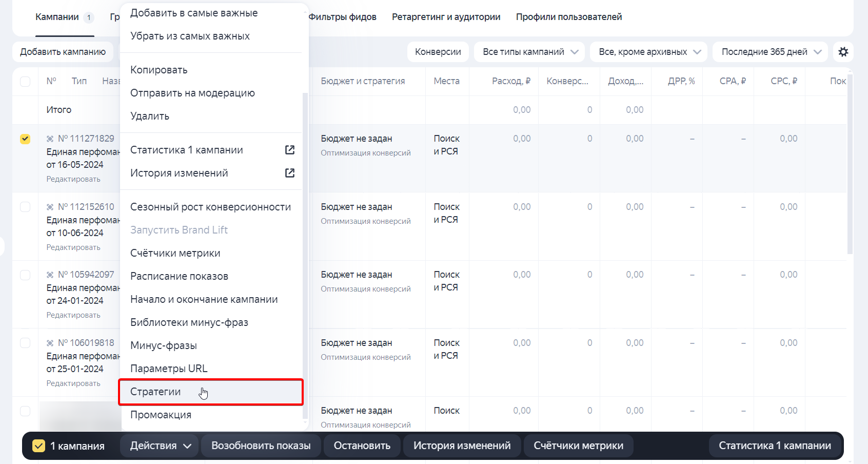Uncheck selected campaign № 111271829
Image resolution: width=868 pixels, height=464 pixels.
pos(25,138)
